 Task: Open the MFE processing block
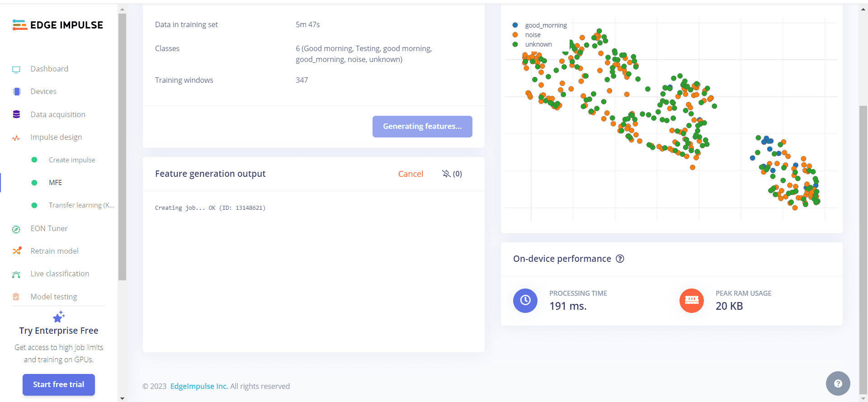pyautogui.click(x=55, y=183)
